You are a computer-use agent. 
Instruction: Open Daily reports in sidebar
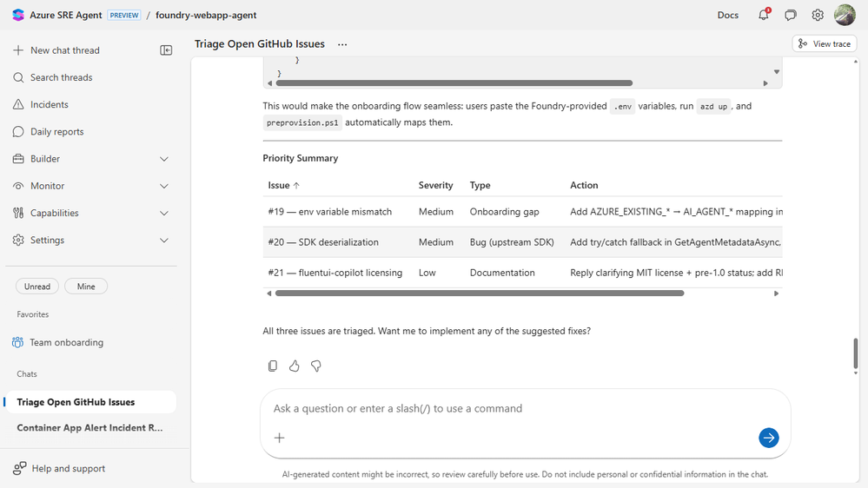pyautogui.click(x=56, y=132)
